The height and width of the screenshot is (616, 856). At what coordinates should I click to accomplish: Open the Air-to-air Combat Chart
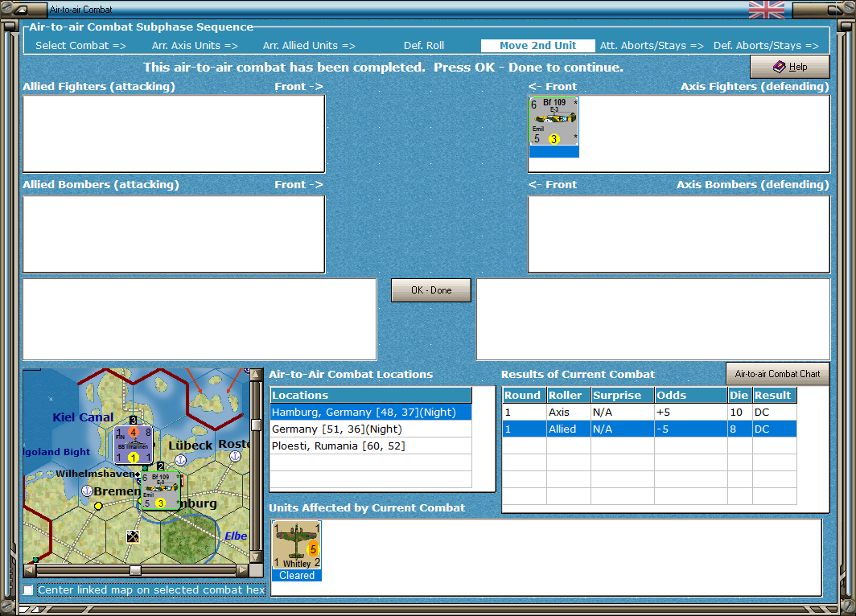click(777, 374)
